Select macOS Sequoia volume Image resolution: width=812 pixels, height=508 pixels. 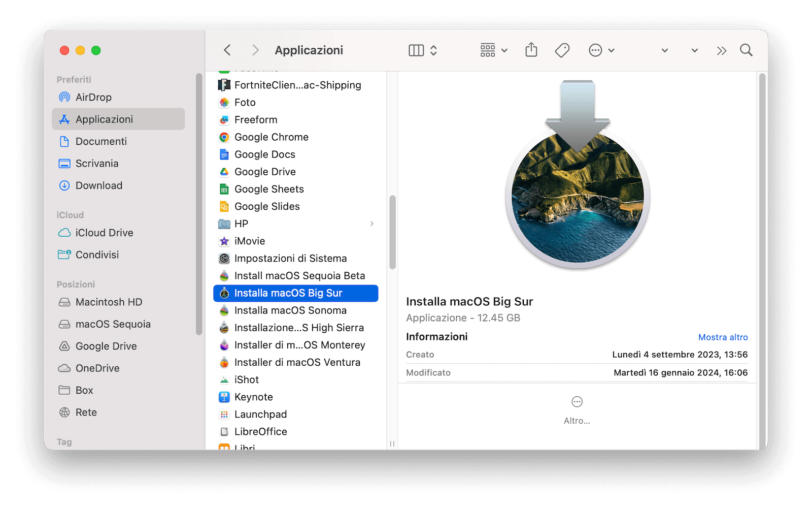[118, 324]
